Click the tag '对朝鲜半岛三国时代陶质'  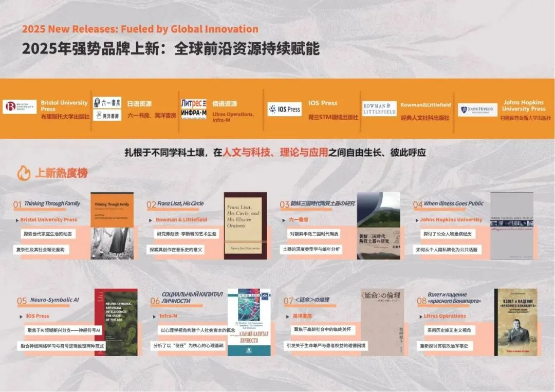click(x=314, y=234)
